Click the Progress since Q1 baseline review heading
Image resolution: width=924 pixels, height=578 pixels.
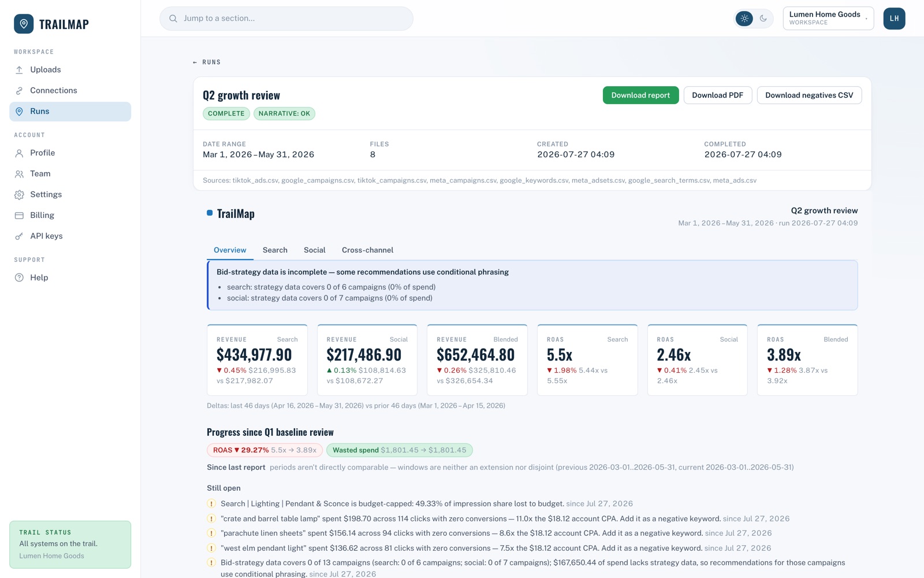(x=270, y=432)
